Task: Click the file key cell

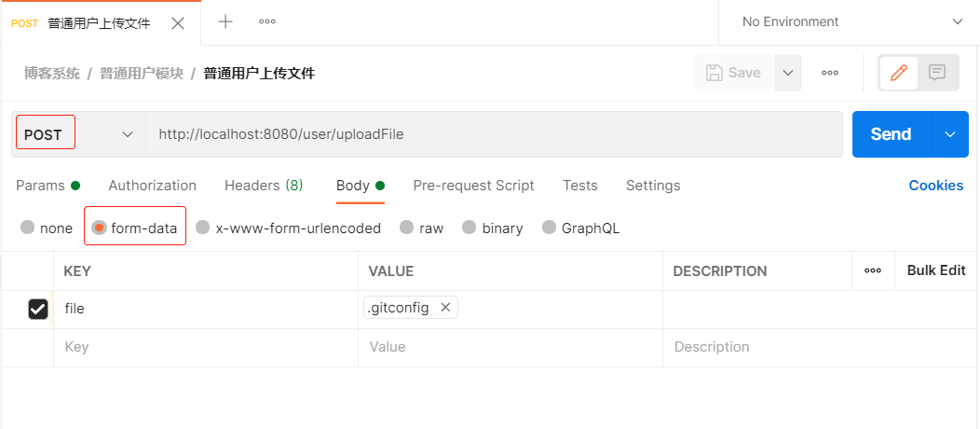Action: [x=206, y=309]
